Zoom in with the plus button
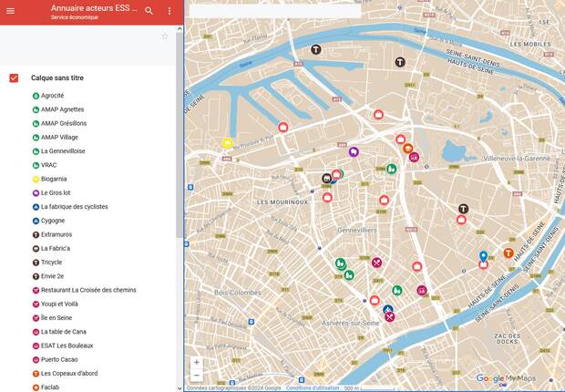This screenshot has height=392, width=565. pos(197,362)
